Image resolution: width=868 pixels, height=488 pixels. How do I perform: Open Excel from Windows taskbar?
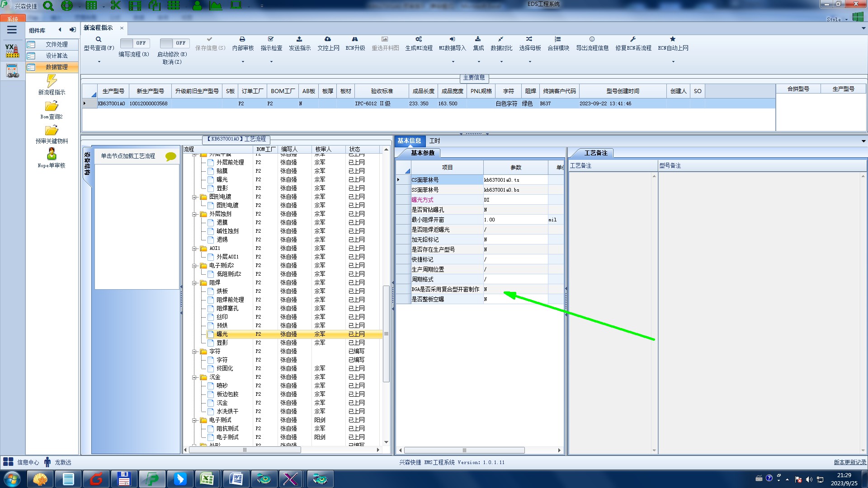point(207,479)
